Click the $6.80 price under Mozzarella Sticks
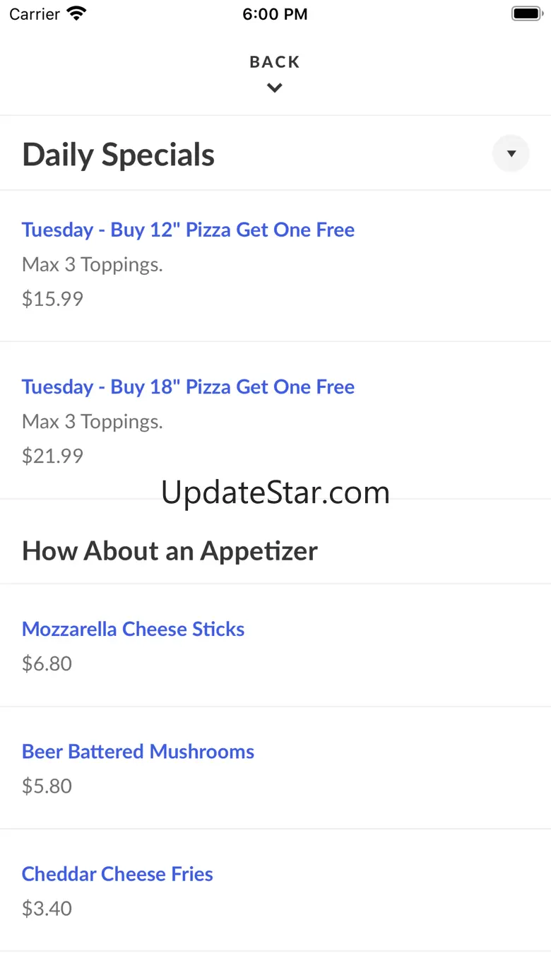This screenshot has height=980, width=551. click(47, 663)
